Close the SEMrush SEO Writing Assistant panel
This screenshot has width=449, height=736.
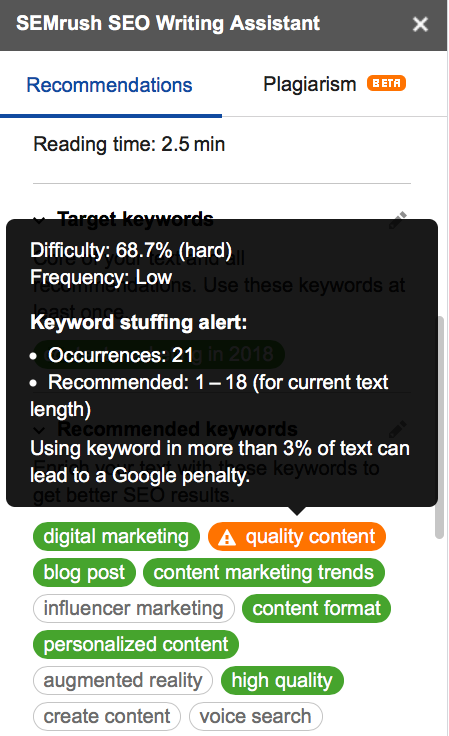click(x=420, y=24)
